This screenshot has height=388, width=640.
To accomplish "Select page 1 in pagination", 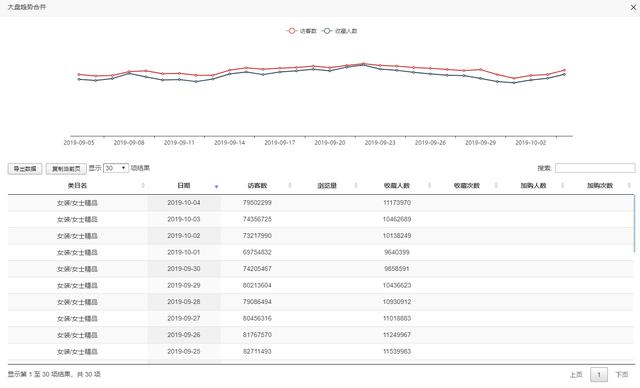I will tap(599, 375).
